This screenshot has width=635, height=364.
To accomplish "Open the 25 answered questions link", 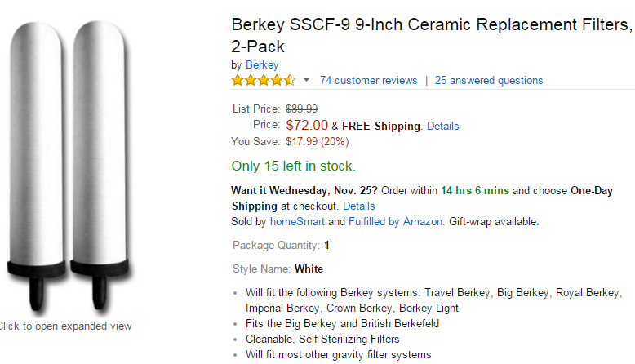I will click(489, 80).
